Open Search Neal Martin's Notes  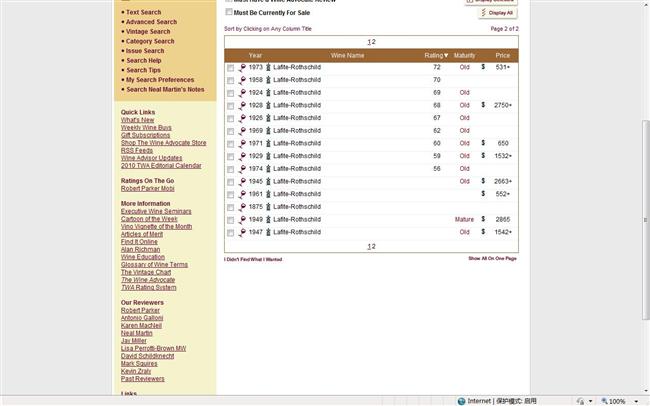coord(165,90)
